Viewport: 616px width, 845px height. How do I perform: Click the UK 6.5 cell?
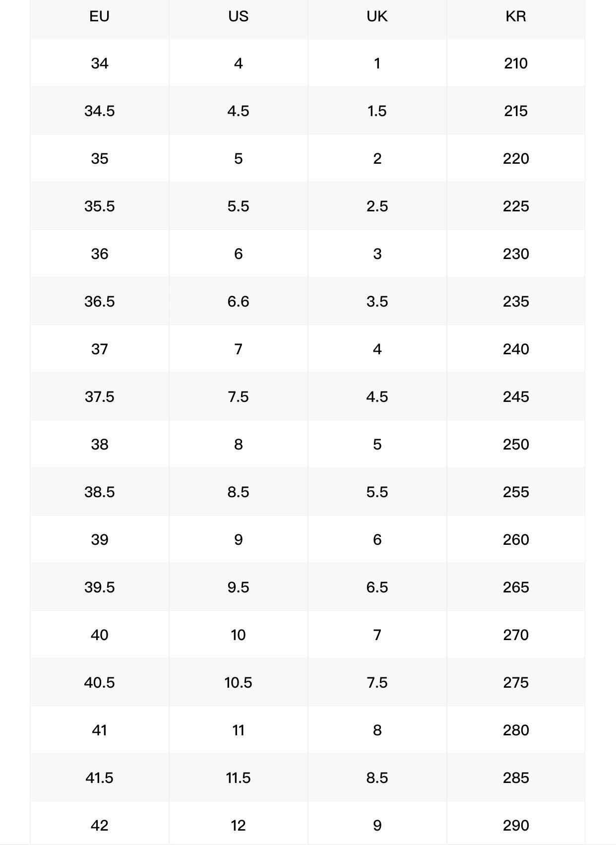tap(377, 587)
